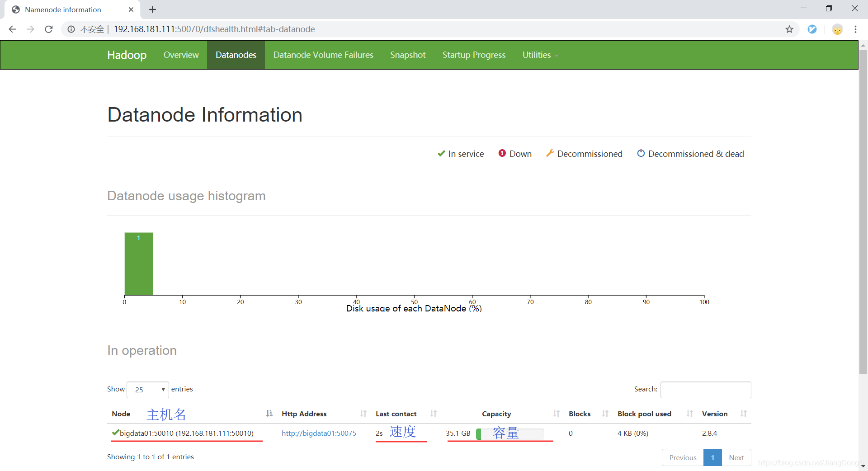
Task: Select the Datanodes tab
Action: click(236, 55)
